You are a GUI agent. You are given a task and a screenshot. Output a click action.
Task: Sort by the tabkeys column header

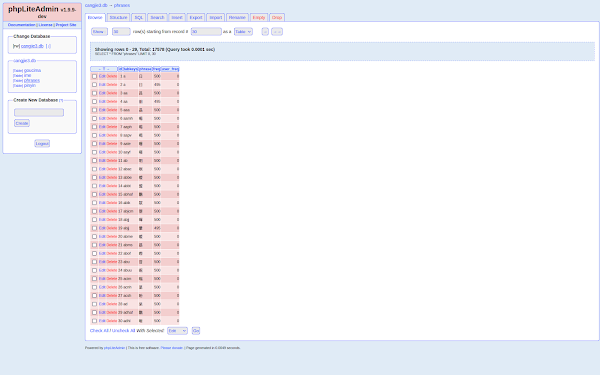point(130,69)
